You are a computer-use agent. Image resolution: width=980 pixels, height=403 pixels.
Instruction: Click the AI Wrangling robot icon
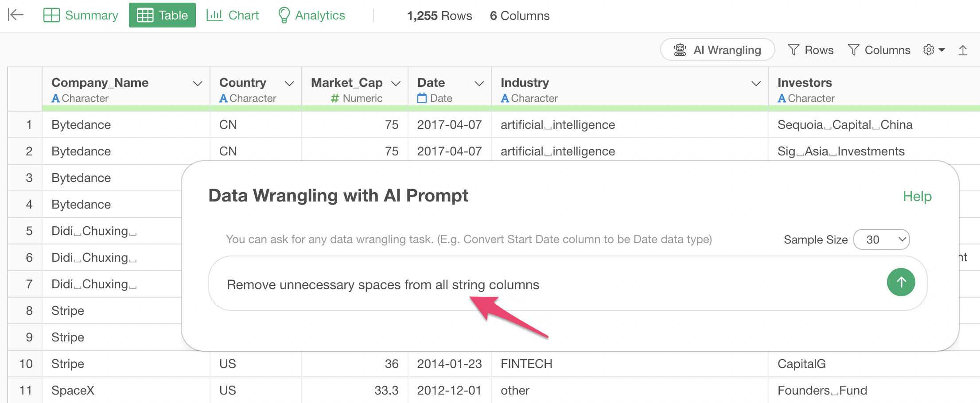680,50
